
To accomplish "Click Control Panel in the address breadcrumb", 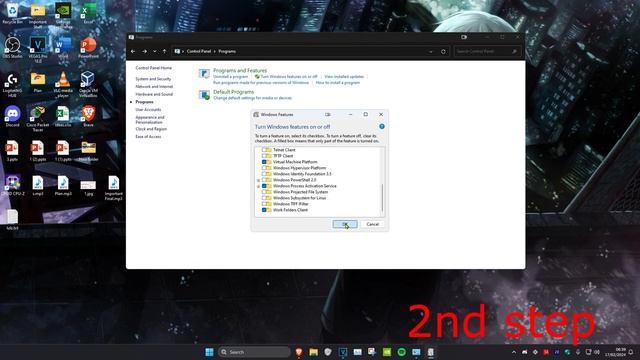I will click(199, 51).
